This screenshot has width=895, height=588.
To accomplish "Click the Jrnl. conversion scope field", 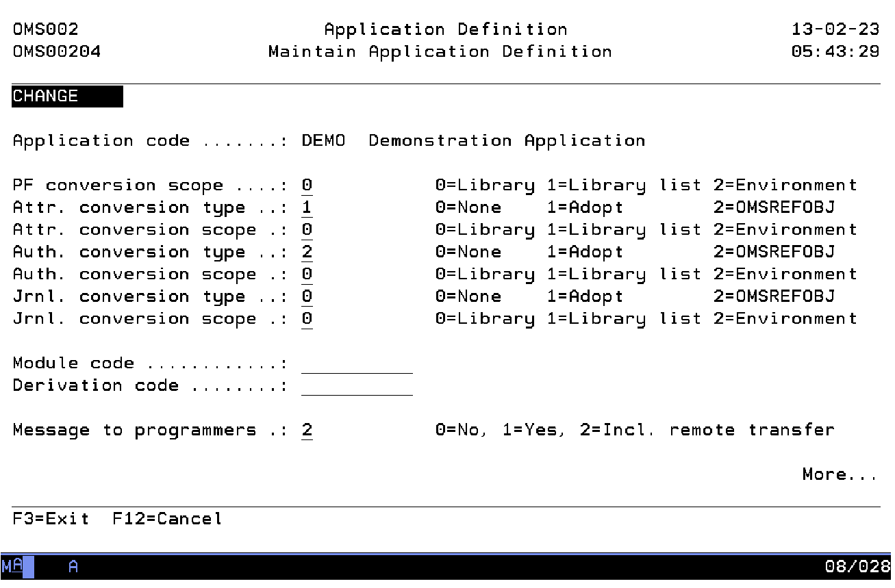I will pos(307,319).
